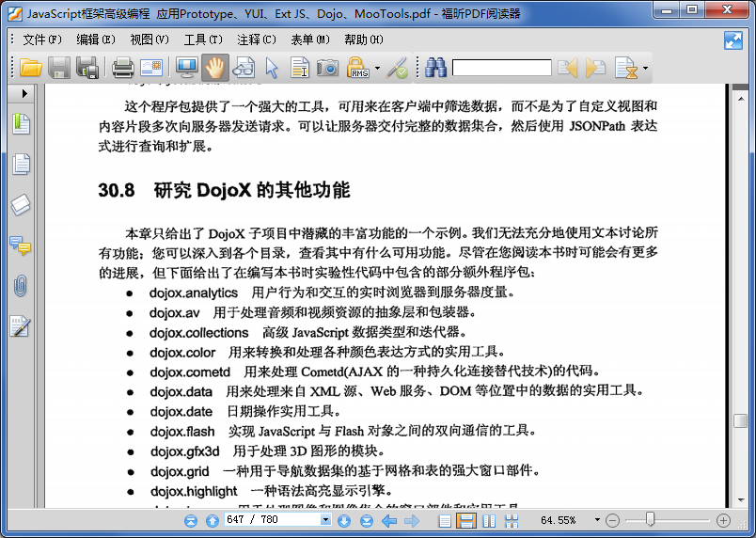Open the 注释(C) menu
Viewport: 756px width, 538px height.
(257, 40)
